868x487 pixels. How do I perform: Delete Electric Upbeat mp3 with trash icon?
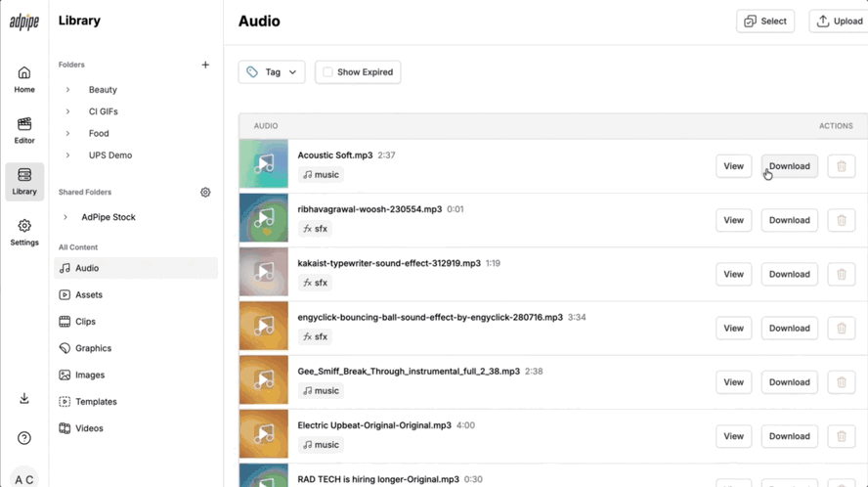click(842, 436)
